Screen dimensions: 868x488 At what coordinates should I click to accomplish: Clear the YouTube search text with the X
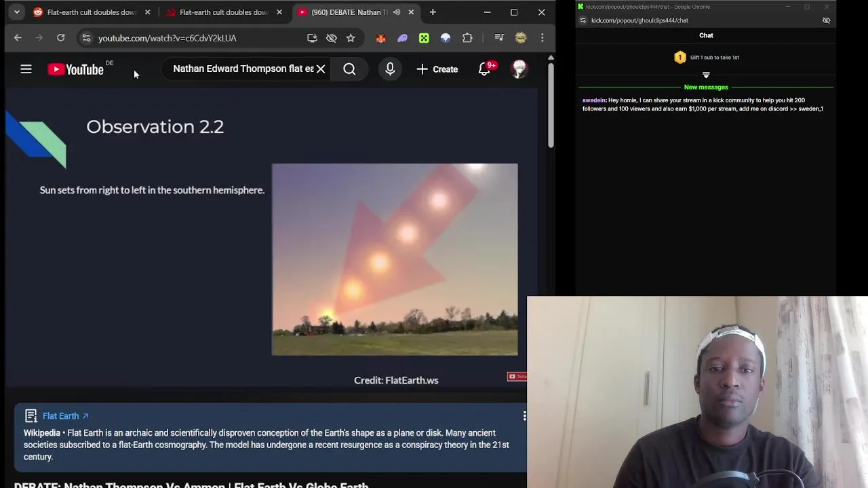click(x=321, y=68)
